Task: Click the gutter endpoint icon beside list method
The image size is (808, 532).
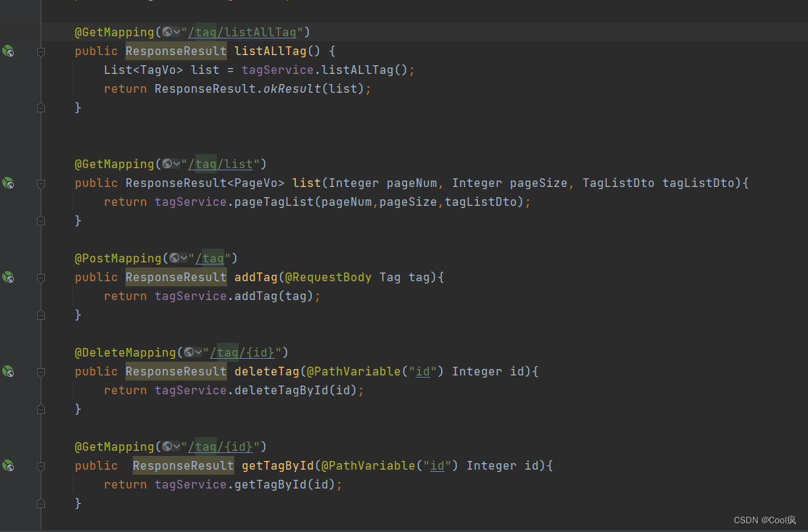Action: (8, 183)
